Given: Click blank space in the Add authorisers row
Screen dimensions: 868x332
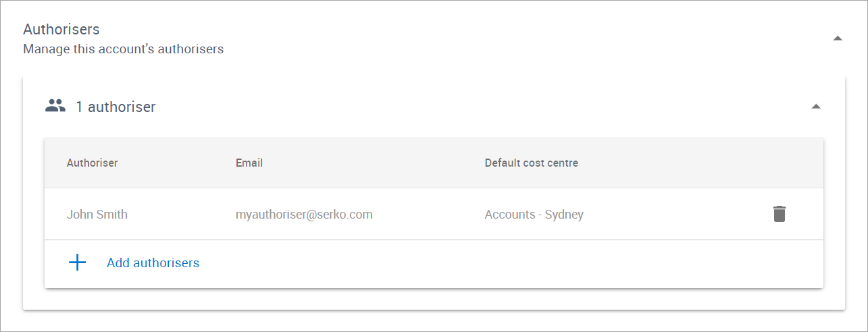Looking at the screenshot, I should pos(507,262).
